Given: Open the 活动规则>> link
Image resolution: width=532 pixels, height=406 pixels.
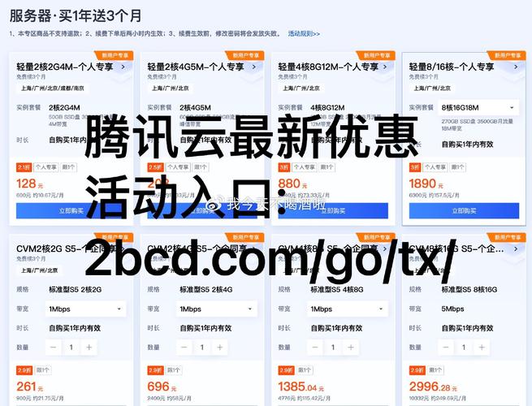Looking at the screenshot, I should (x=304, y=33).
